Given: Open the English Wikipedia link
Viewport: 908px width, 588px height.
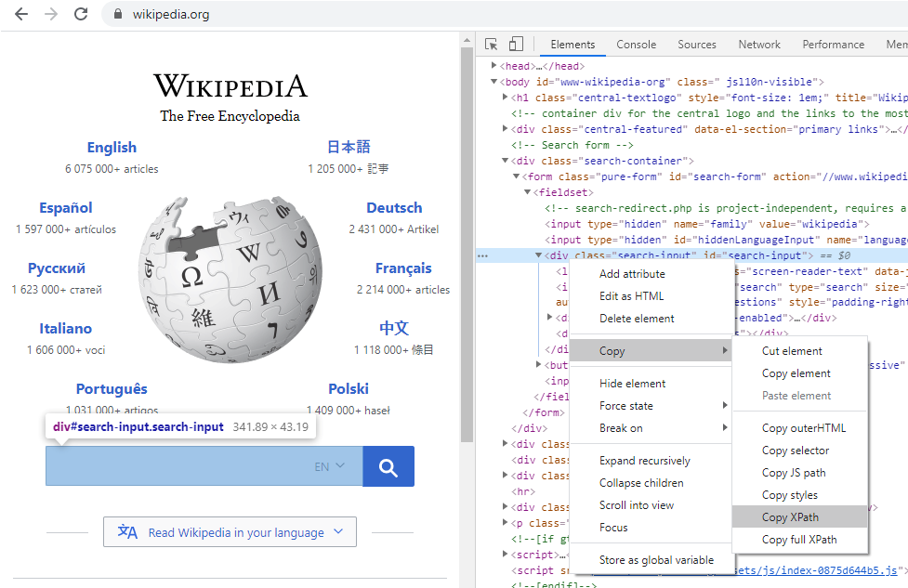Looking at the screenshot, I should (x=112, y=148).
